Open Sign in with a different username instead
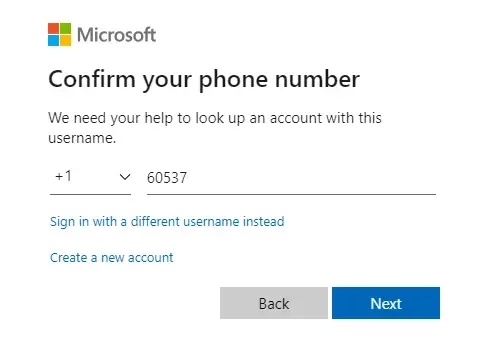491x362 pixels. coord(167,222)
